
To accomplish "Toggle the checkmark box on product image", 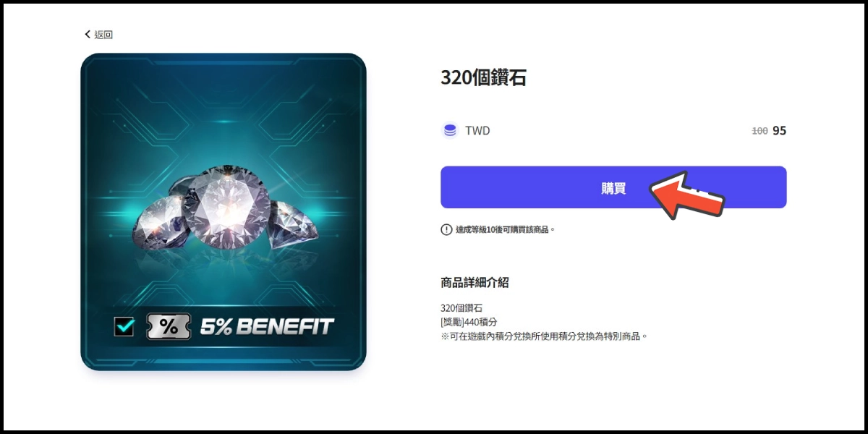I will [124, 327].
